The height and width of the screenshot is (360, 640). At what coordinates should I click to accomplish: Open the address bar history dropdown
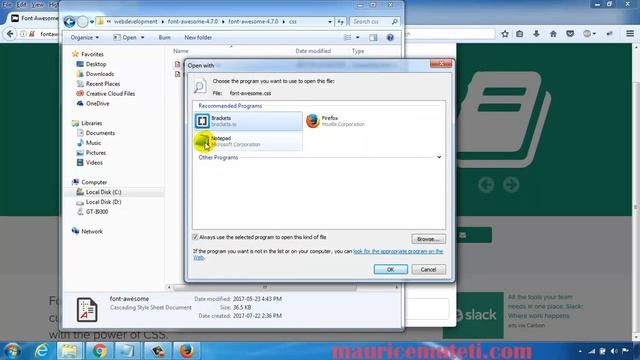pos(330,22)
